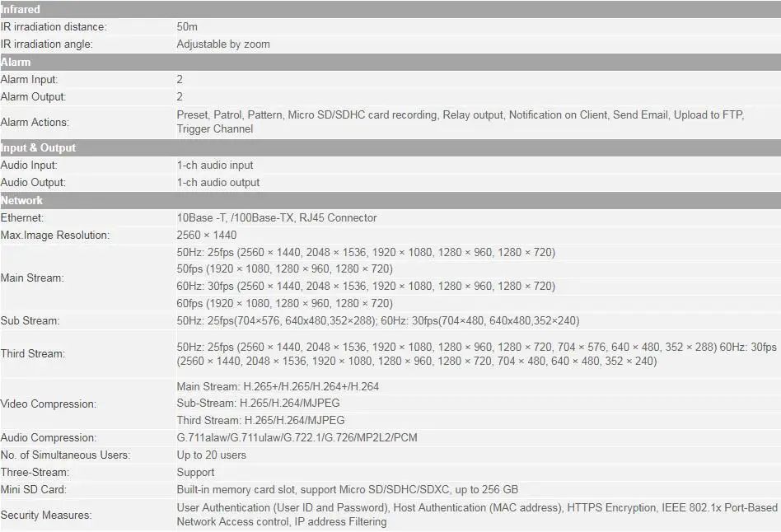Click the Main Stream line starting '50fps (1920 × 1080'

(x=284, y=269)
